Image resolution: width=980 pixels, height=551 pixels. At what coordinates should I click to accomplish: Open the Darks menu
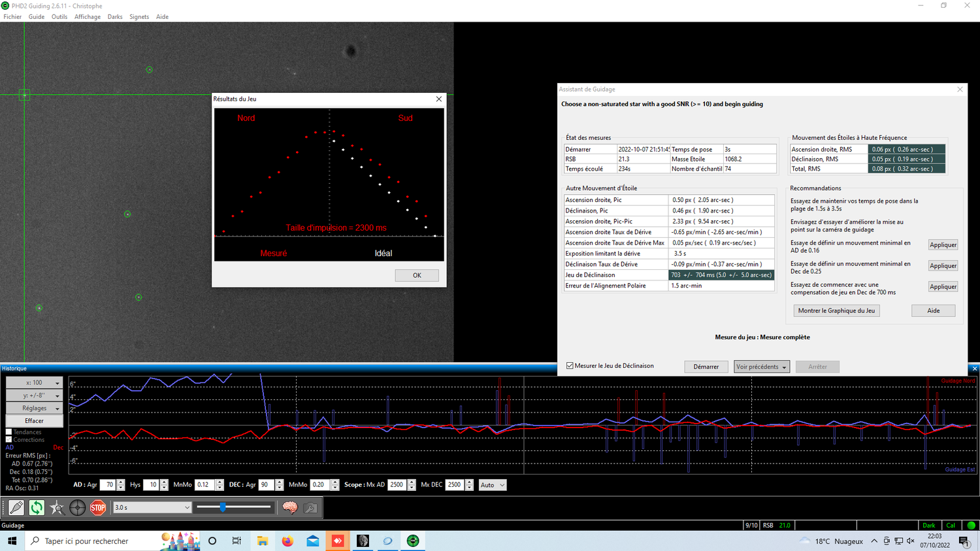pos(115,17)
